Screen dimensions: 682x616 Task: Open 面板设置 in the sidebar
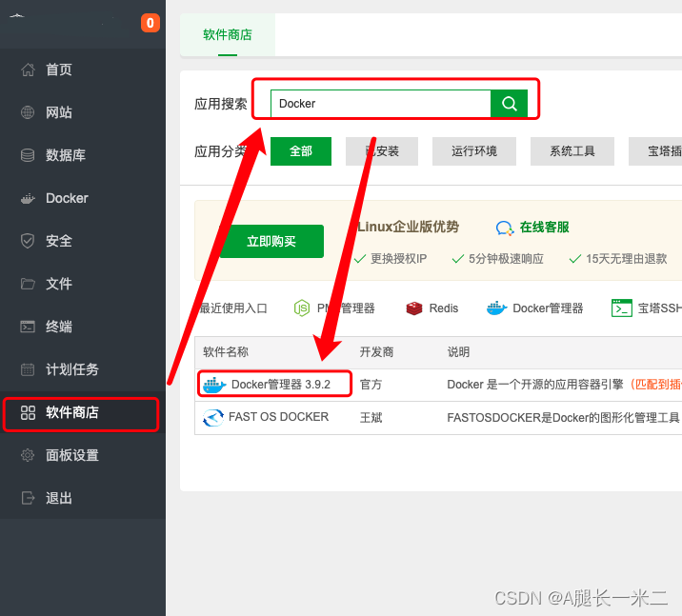[x=83, y=455]
